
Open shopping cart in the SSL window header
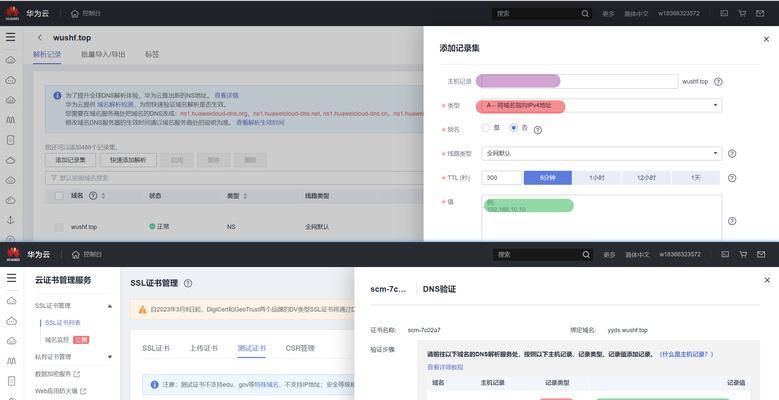(743, 254)
